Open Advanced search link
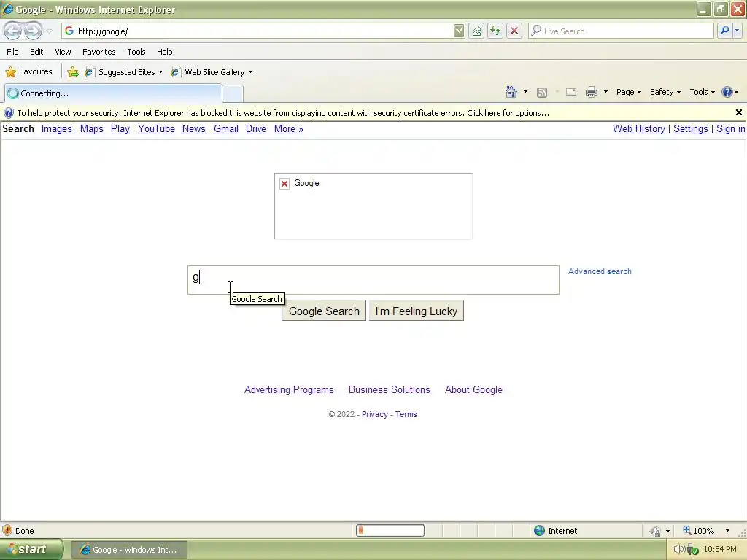Screen dimensions: 747x560 (600, 271)
